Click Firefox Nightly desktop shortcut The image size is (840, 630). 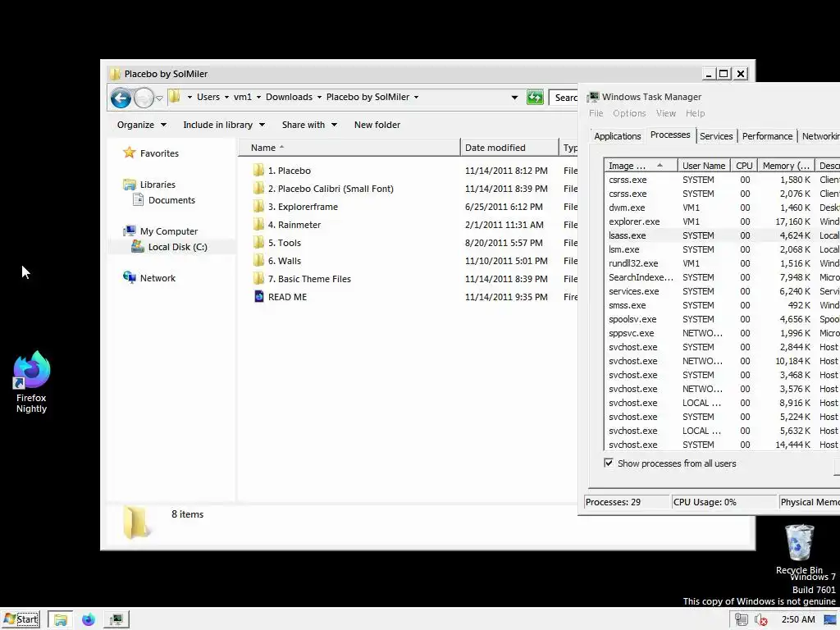pos(32,382)
